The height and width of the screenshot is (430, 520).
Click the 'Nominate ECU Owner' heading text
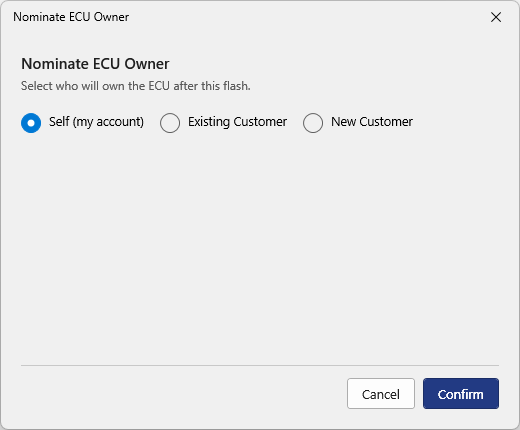(x=95, y=64)
